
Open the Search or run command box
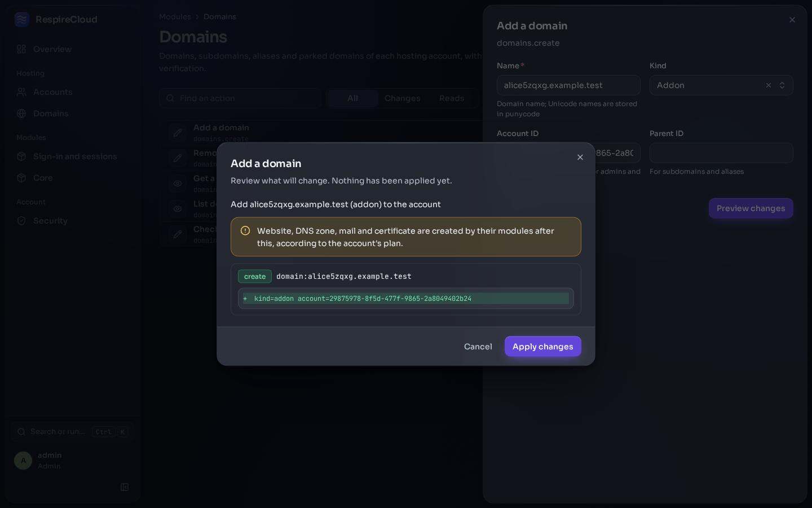click(72, 432)
